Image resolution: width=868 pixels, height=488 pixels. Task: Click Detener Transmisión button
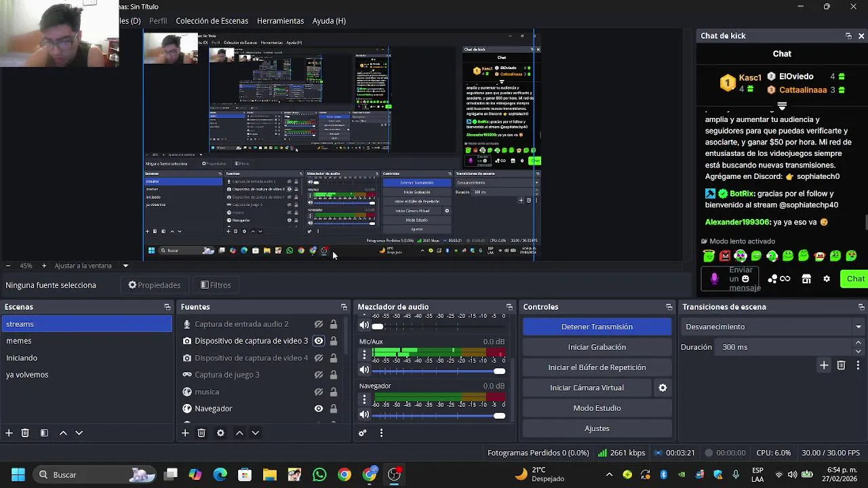coord(597,327)
